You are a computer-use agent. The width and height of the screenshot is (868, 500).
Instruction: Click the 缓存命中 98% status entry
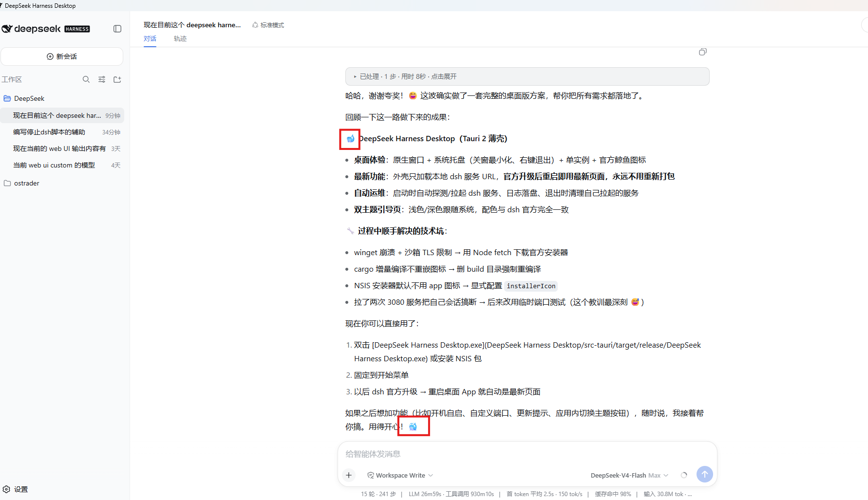[x=613, y=494]
